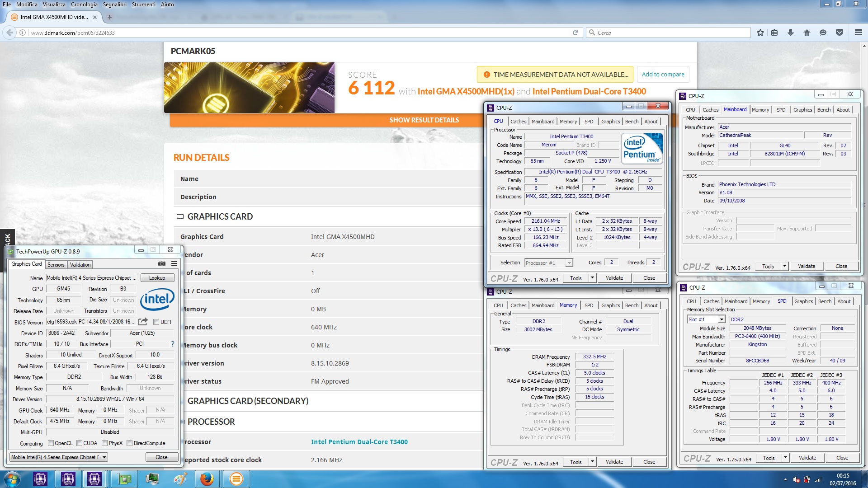Click the taskbar clock showing 00:15
This screenshot has height=488, width=868.
pyautogui.click(x=843, y=476)
